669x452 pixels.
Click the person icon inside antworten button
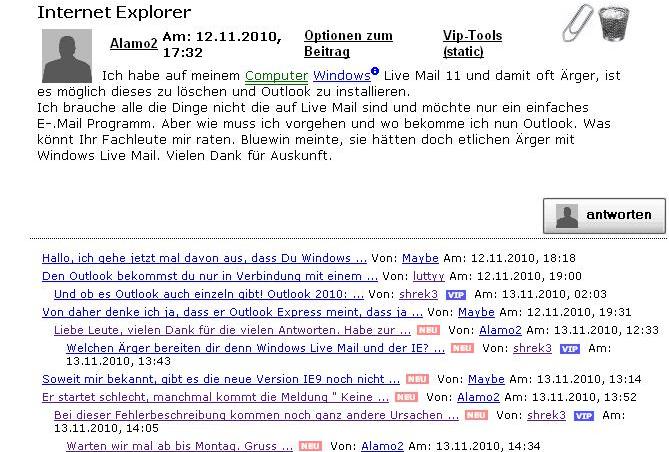[x=567, y=216]
